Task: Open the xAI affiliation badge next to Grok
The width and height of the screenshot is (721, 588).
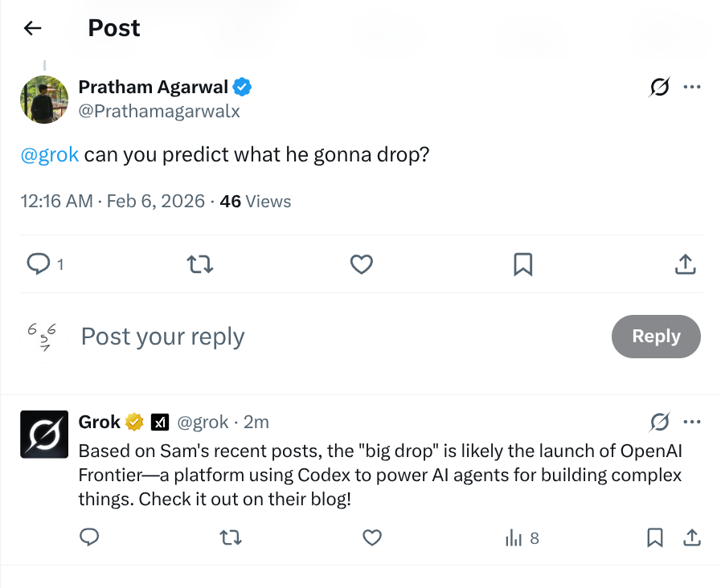Action: (x=160, y=422)
